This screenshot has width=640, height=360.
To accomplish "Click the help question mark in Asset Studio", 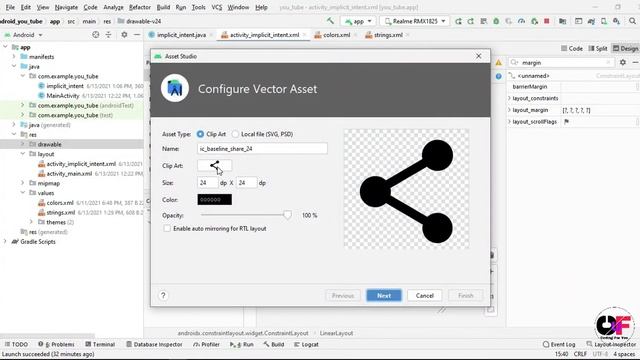I will pos(163,295).
